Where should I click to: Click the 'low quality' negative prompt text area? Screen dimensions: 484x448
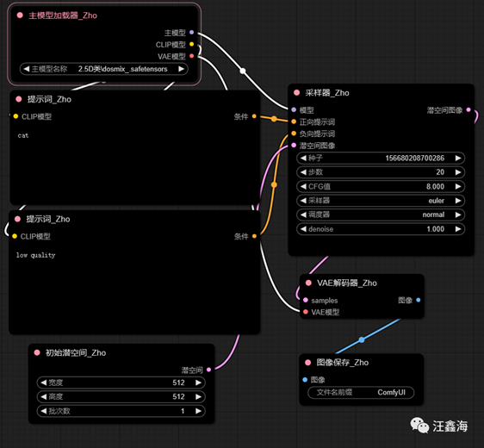[x=134, y=290]
